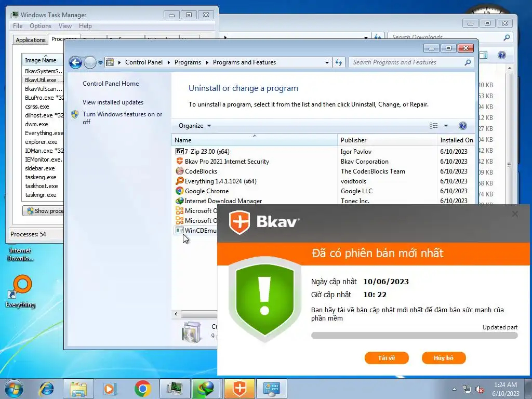This screenshot has width=532, height=399.
Task: Select the Internet Download Manager list icon
Action: tap(179, 201)
